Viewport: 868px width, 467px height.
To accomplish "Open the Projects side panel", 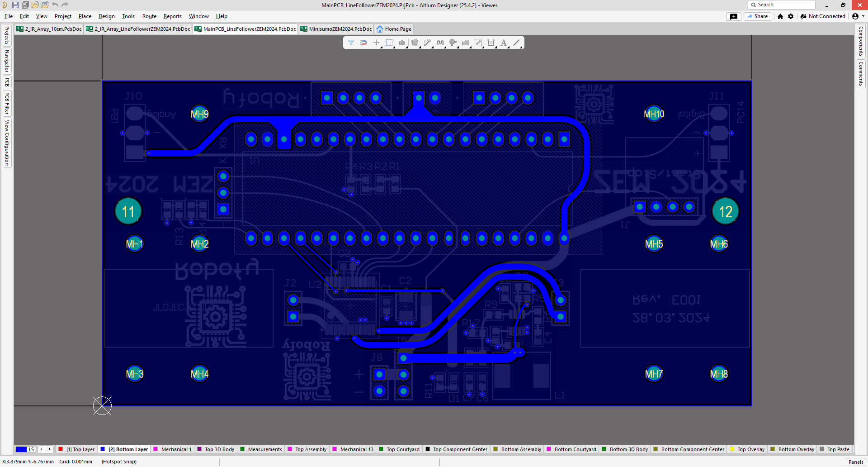I will coord(7,35).
